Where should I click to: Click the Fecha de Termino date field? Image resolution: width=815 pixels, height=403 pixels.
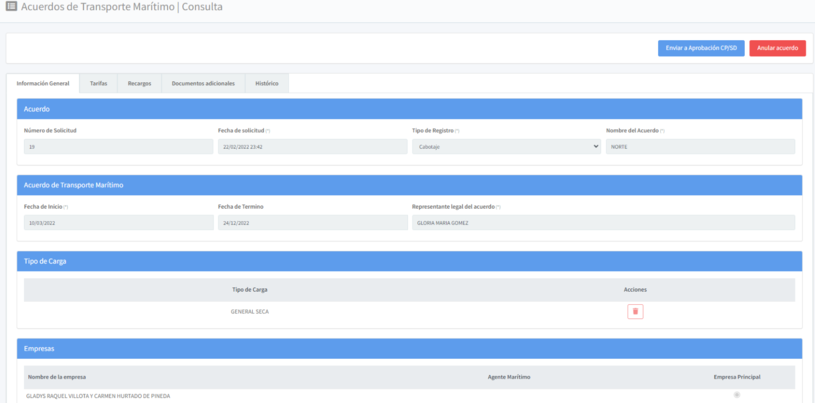point(312,223)
